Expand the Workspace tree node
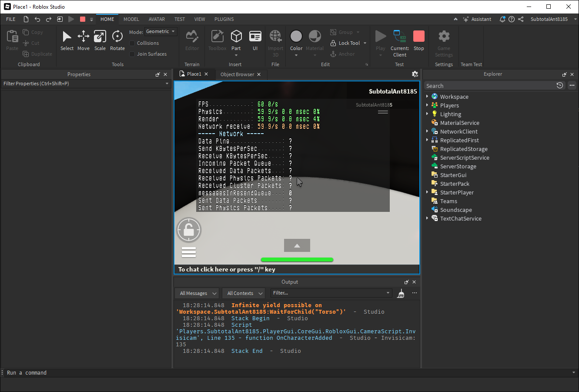This screenshot has height=392, width=579. [427, 97]
